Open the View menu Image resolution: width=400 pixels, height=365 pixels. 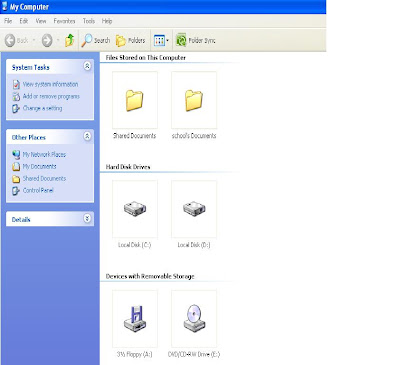click(x=41, y=21)
